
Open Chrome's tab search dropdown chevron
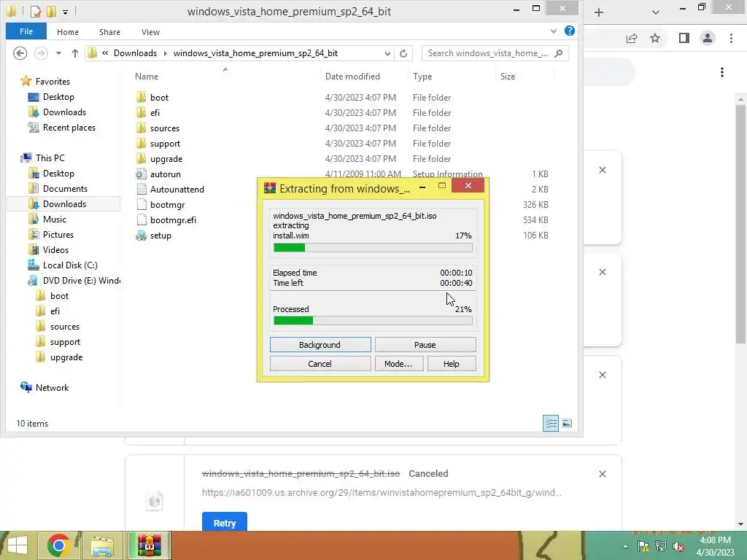click(656, 13)
